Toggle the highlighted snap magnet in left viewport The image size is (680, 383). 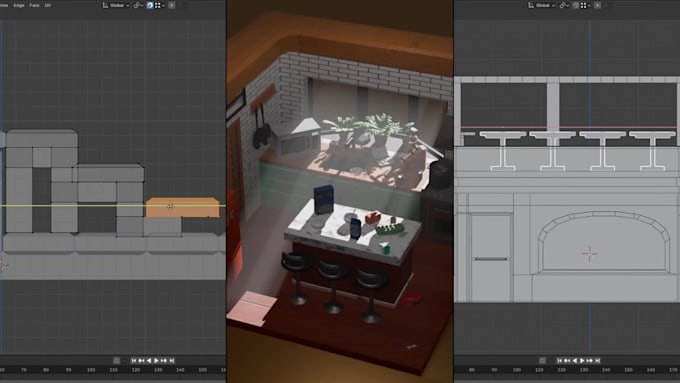pos(150,5)
